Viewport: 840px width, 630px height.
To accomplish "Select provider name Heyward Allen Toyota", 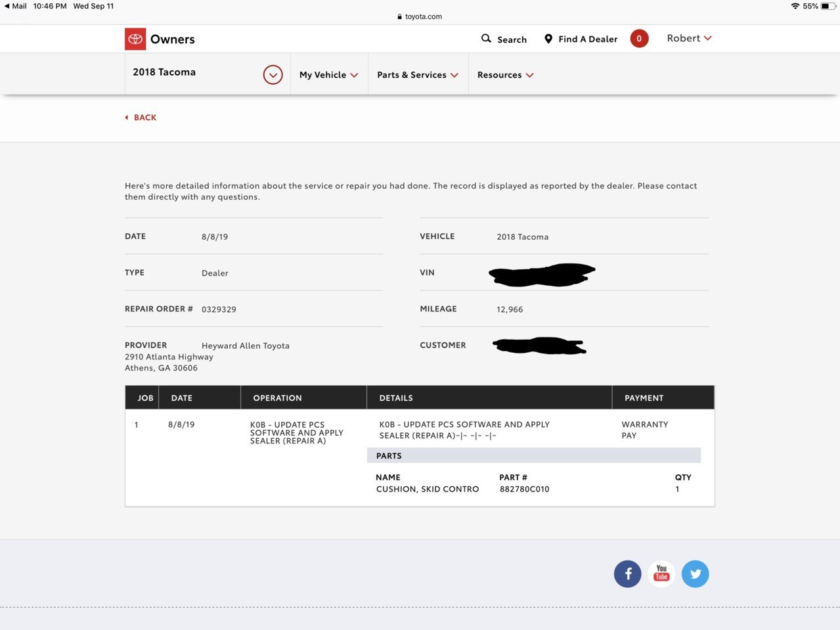I will pos(246,346).
